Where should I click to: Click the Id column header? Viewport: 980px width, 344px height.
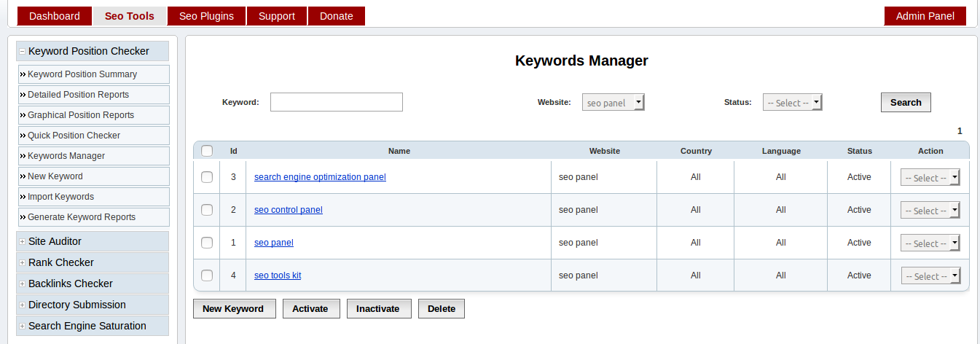234,151
